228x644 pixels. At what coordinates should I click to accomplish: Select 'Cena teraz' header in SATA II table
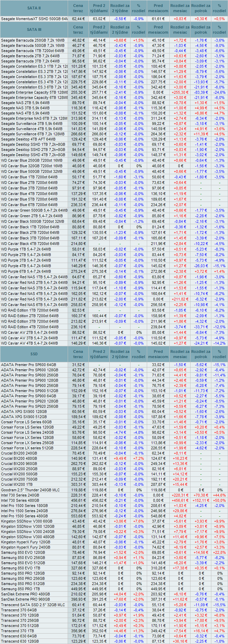[78, 8]
